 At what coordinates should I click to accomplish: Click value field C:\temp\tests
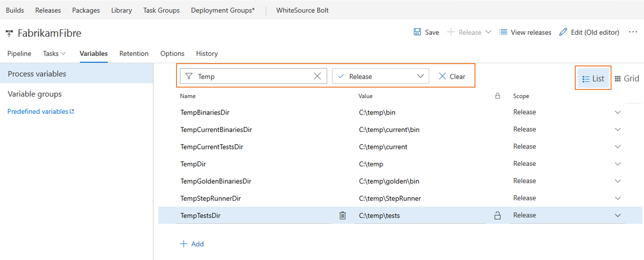pyautogui.click(x=420, y=216)
